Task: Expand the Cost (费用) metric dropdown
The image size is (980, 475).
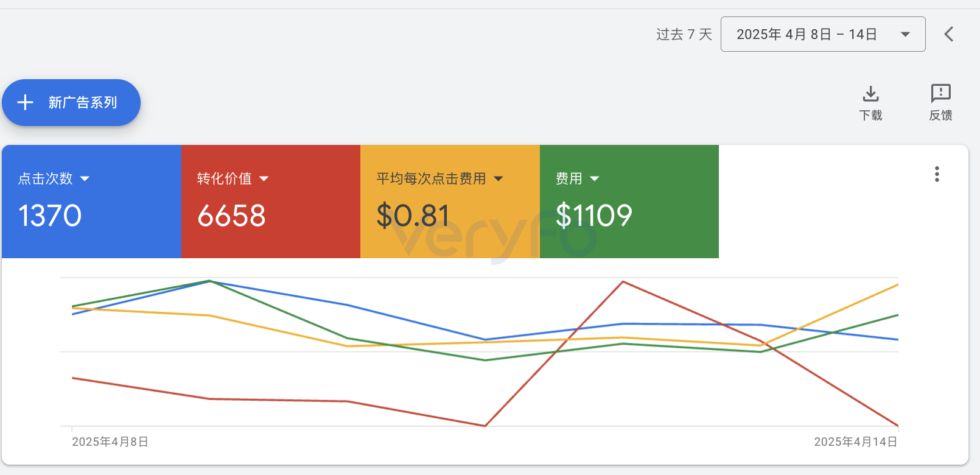Action: (595, 178)
